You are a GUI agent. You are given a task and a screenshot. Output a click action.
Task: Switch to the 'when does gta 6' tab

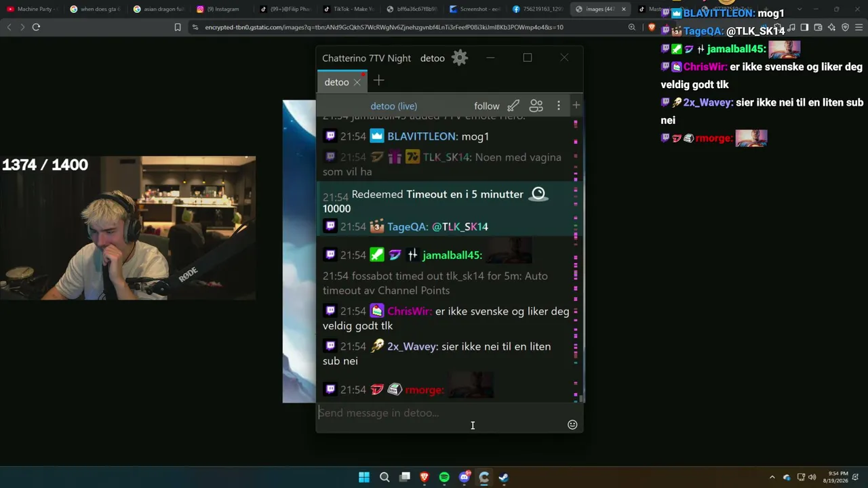[x=95, y=9]
